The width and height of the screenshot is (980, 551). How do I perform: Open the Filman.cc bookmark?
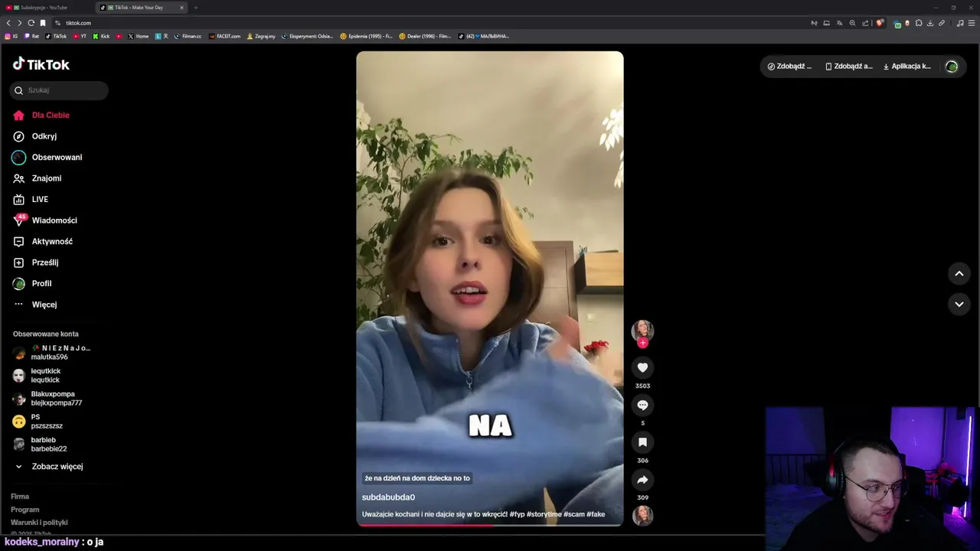coord(188,36)
